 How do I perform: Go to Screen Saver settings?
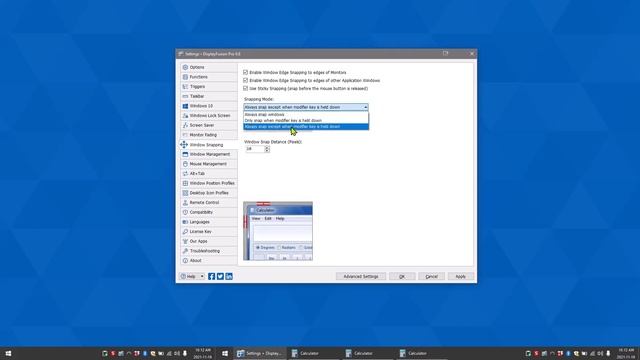208,125
